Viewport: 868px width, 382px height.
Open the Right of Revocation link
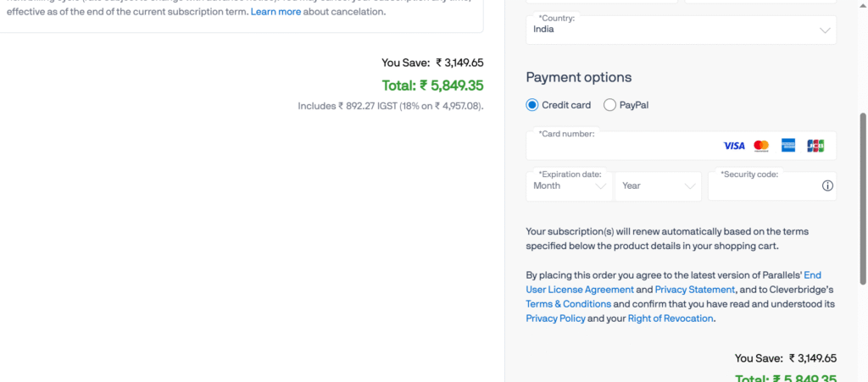pos(670,318)
